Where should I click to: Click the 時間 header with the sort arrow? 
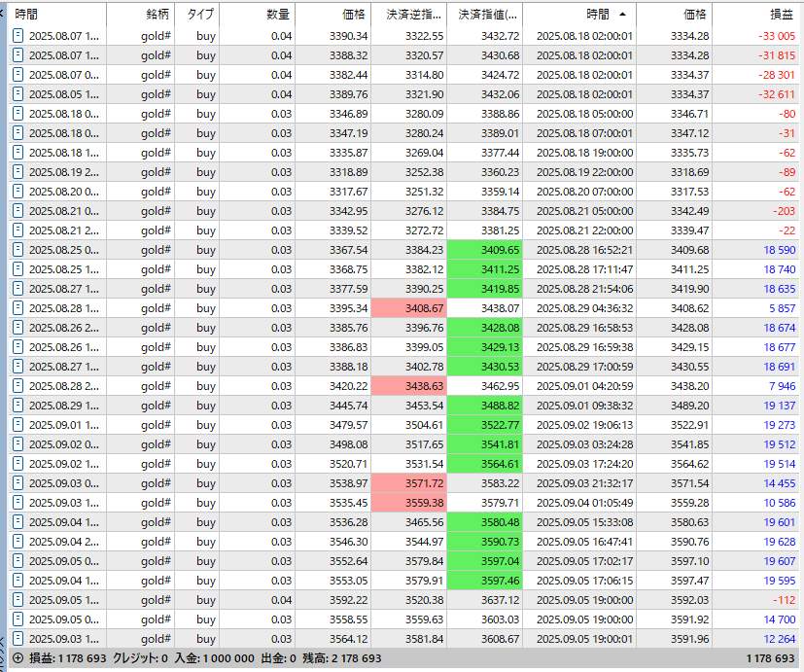click(580, 15)
